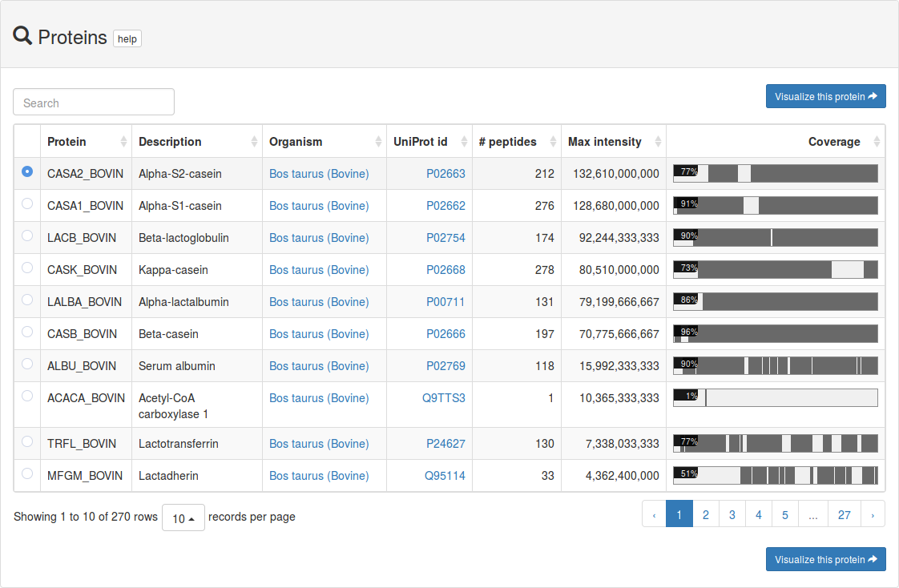Click the top Visualize this protein button

pos(825,97)
